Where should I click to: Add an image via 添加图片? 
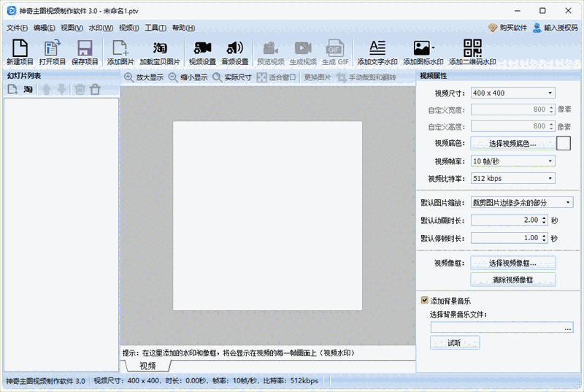pyautogui.click(x=120, y=52)
